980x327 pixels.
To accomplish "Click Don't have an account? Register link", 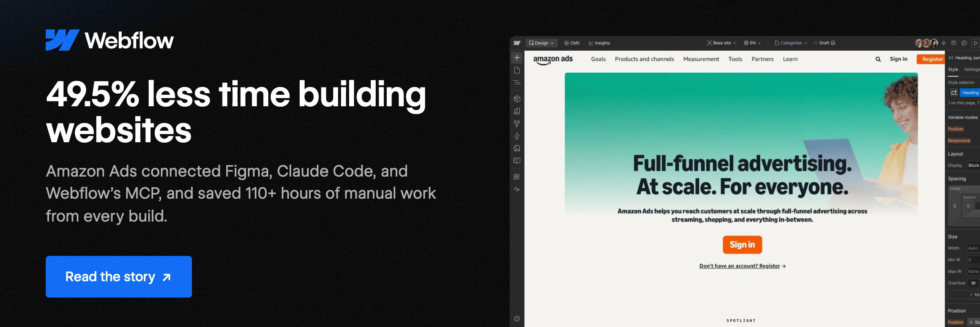I will [742, 266].
